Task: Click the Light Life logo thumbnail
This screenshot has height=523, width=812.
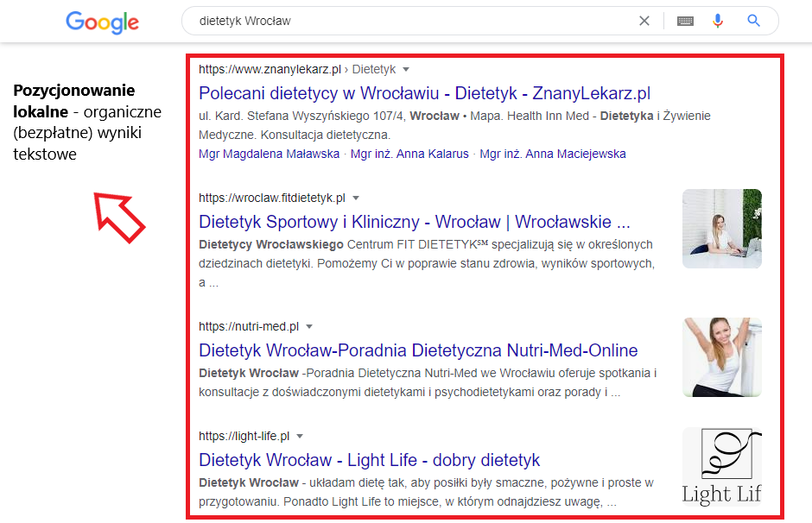Action: [x=722, y=467]
